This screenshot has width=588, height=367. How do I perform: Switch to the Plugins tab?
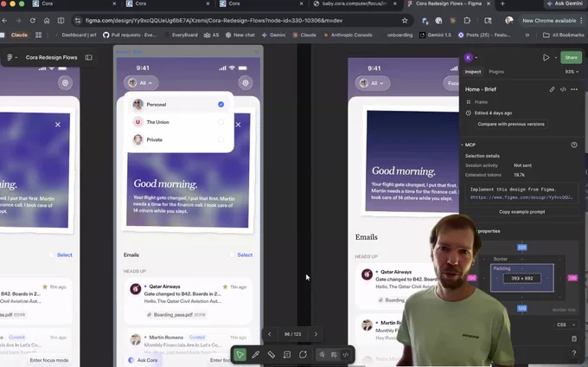[496, 72]
